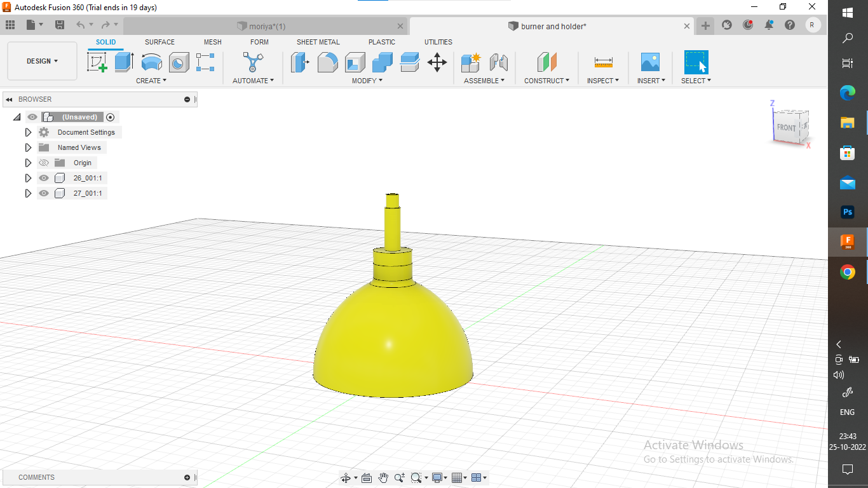Select the Extrude tool
The image size is (868, 488).
coord(124,62)
